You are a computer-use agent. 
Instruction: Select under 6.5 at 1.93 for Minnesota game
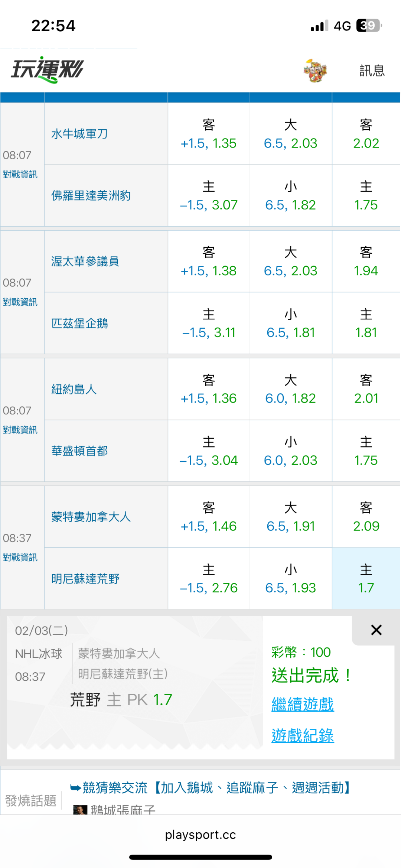point(290,579)
